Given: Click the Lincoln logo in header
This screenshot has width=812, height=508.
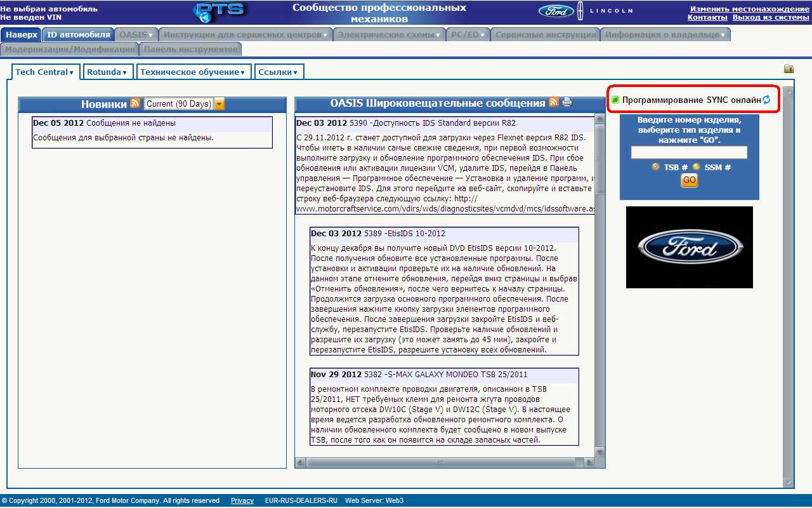Looking at the screenshot, I should click(605, 11).
